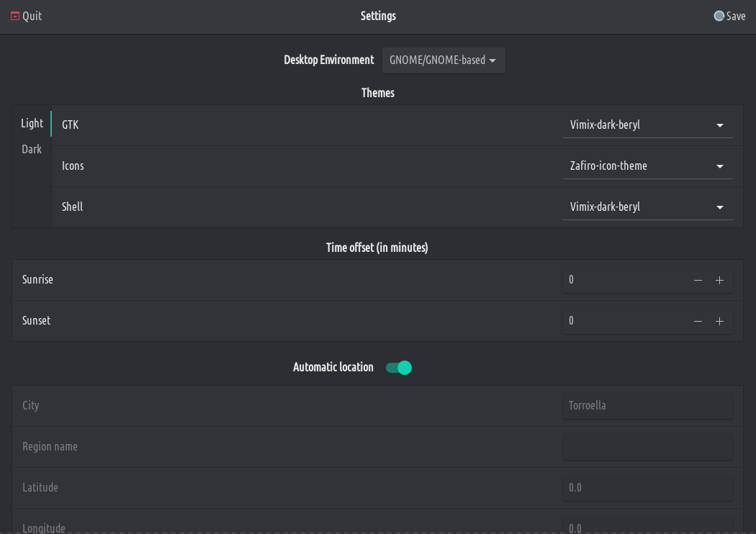Decrease Sunset offset with minus icon
The height and width of the screenshot is (534, 756).
698,321
